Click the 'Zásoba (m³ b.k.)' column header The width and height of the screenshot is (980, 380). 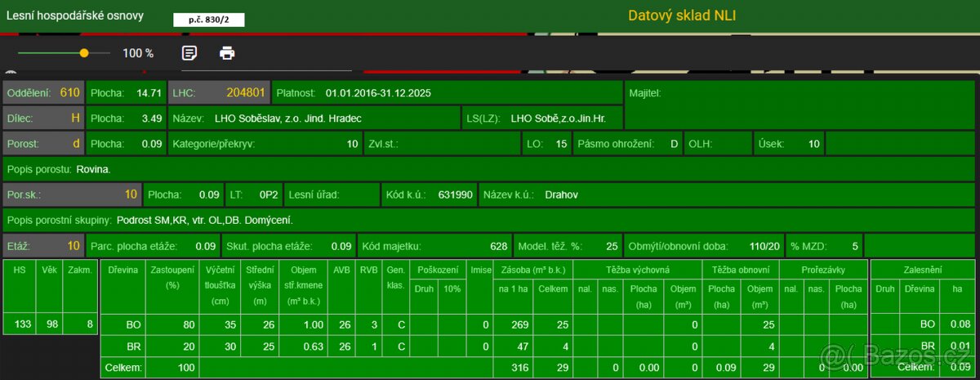(533, 269)
